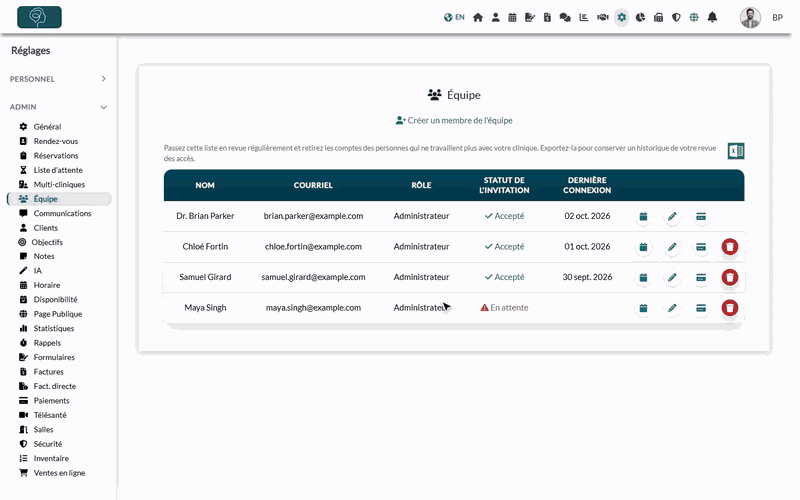Sort table by Dernière Connexion header
Screen dimensions: 800x500
point(587,185)
